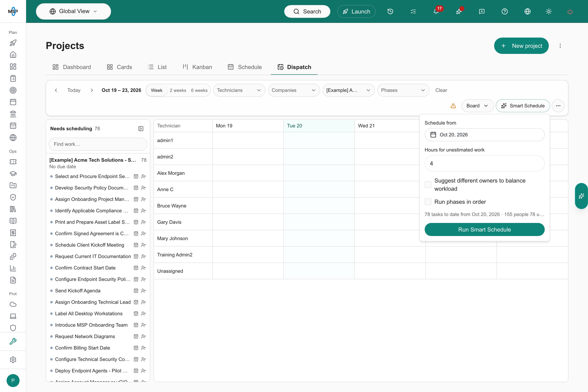Click schedule icon for Send Kickoff Agenda
The image size is (588, 392).
[x=136, y=291]
